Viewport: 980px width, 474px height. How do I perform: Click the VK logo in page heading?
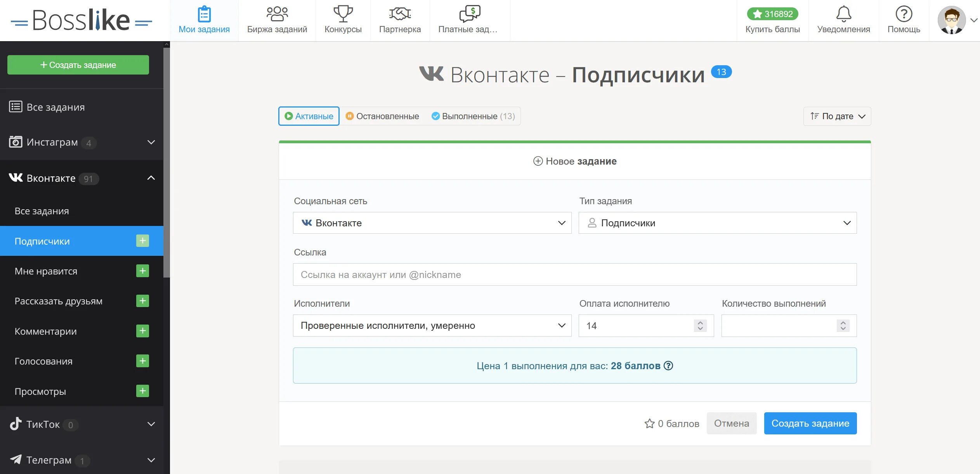[431, 74]
